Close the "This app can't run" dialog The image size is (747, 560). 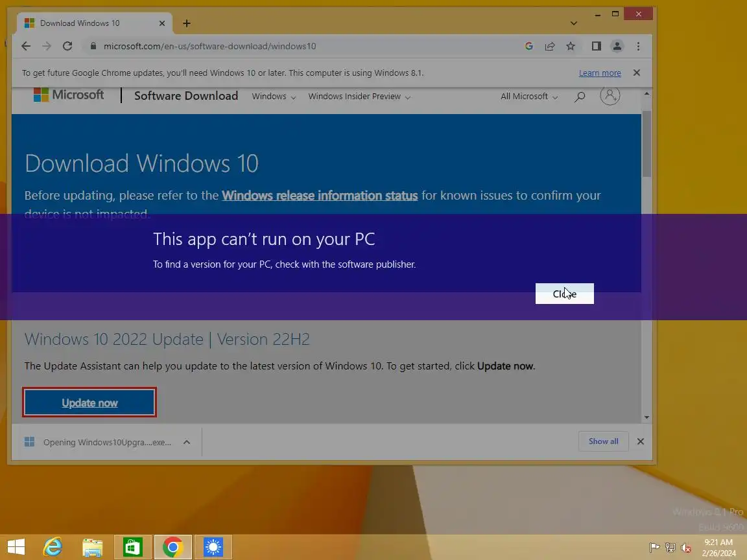coord(565,294)
